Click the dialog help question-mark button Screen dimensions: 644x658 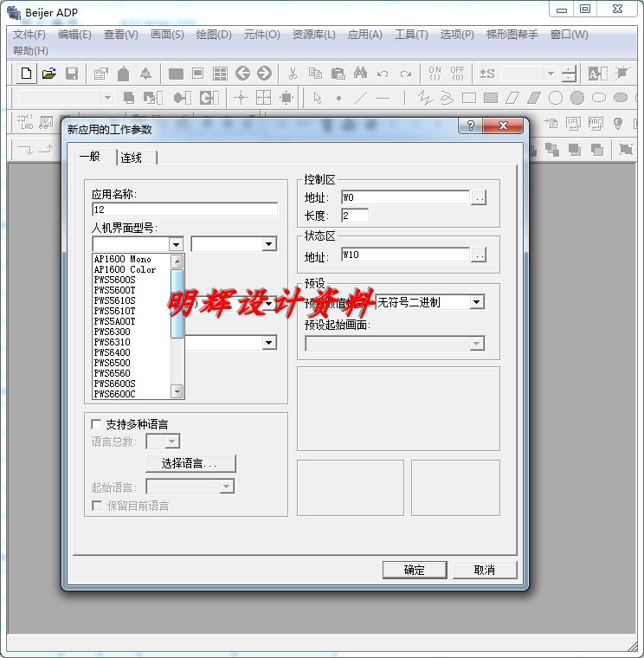click(470, 126)
